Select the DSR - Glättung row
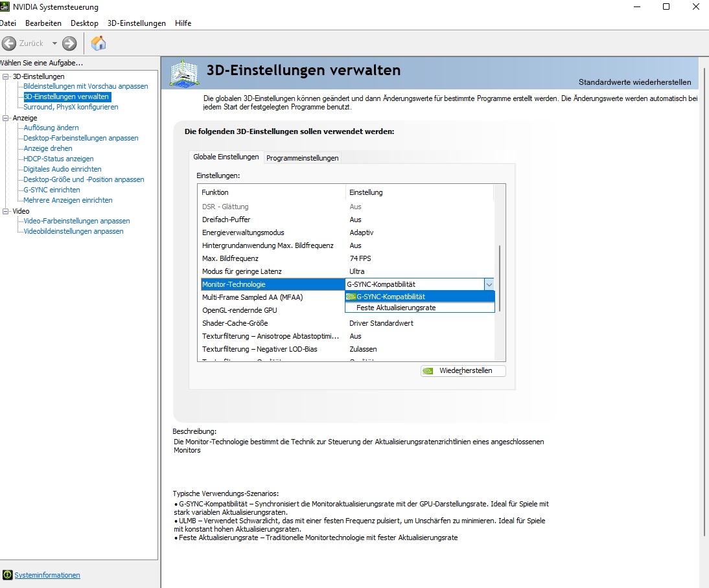The image size is (709, 588). pyautogui.click(x=347, y=207)
